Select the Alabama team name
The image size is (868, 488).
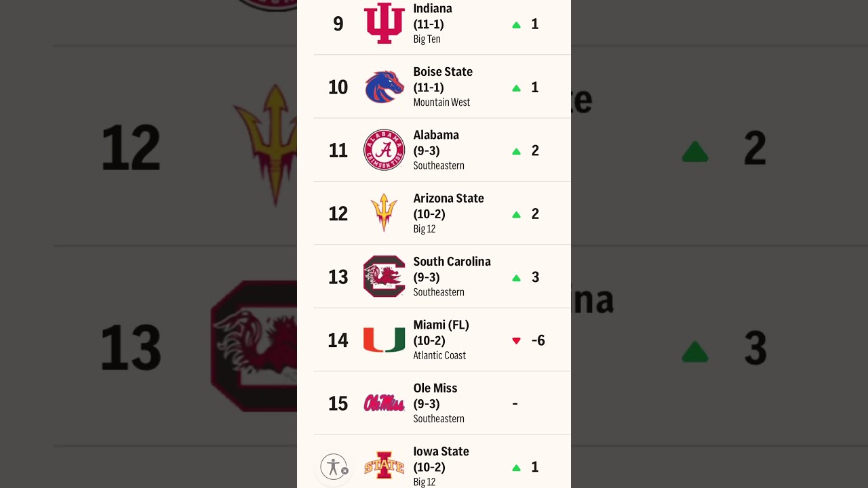click(436, 135)
